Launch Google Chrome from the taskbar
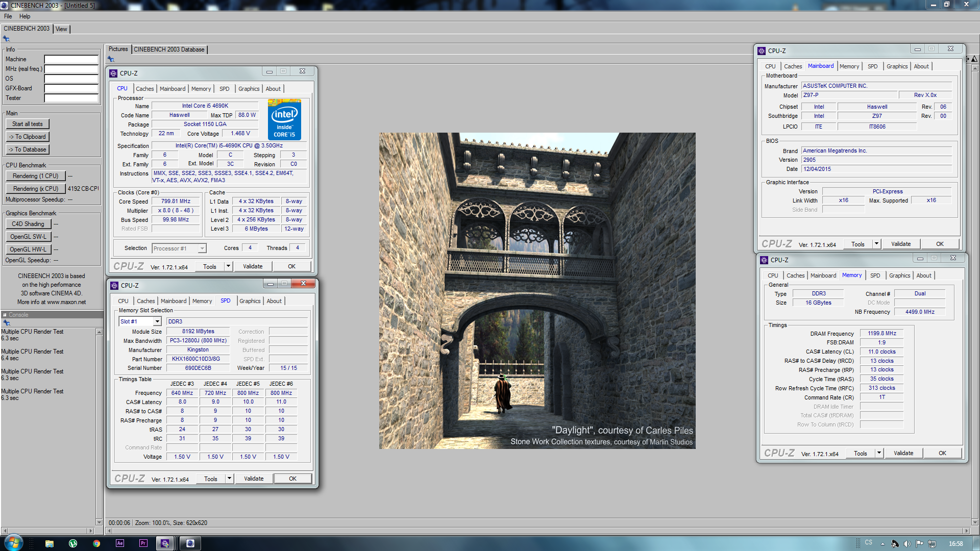The width and height of the screenshot is (980, 551). (96, 543)
